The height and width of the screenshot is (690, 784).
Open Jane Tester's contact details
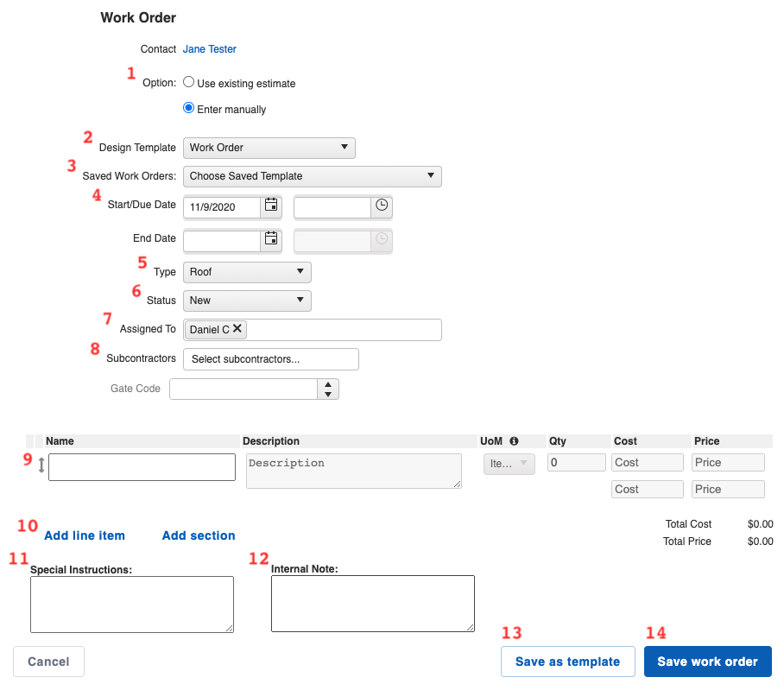[209, 49]
